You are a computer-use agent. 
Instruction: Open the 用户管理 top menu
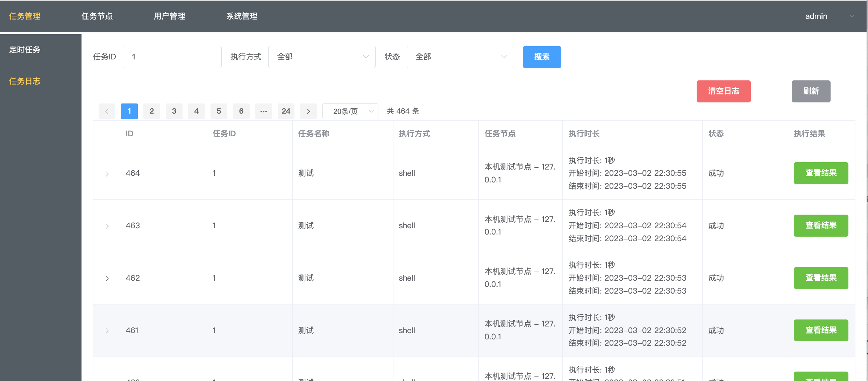tap(170, 16)
